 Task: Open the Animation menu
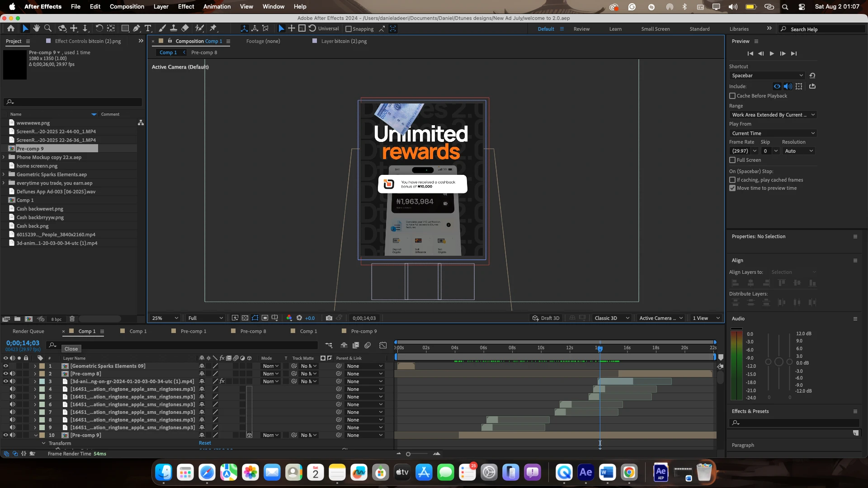pyautogui.click(x=217, y=7)
